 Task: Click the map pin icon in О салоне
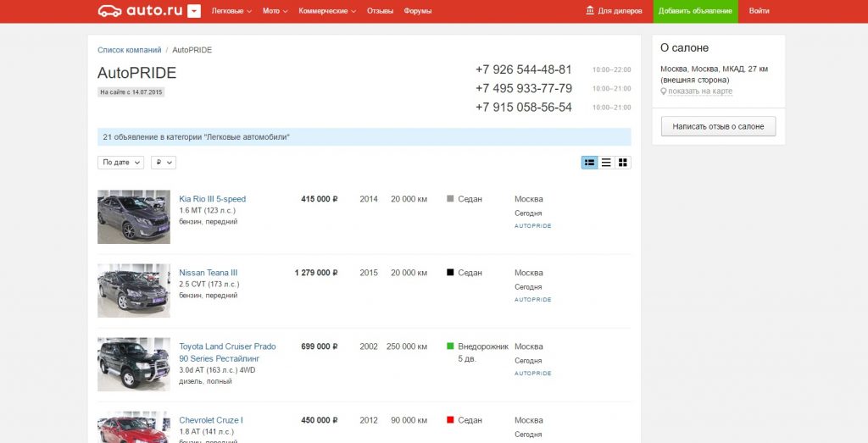coord(663,91)
